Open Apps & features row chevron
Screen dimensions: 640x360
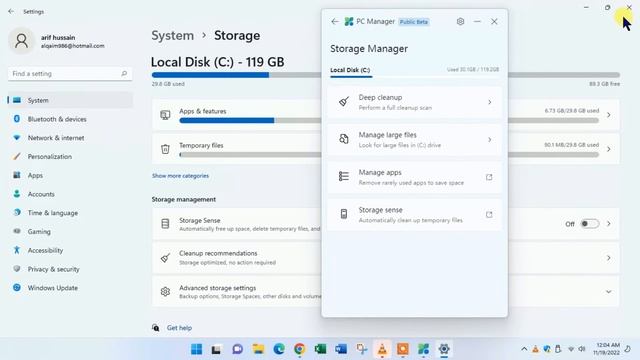pyautogui.click(x=609, y=115)
